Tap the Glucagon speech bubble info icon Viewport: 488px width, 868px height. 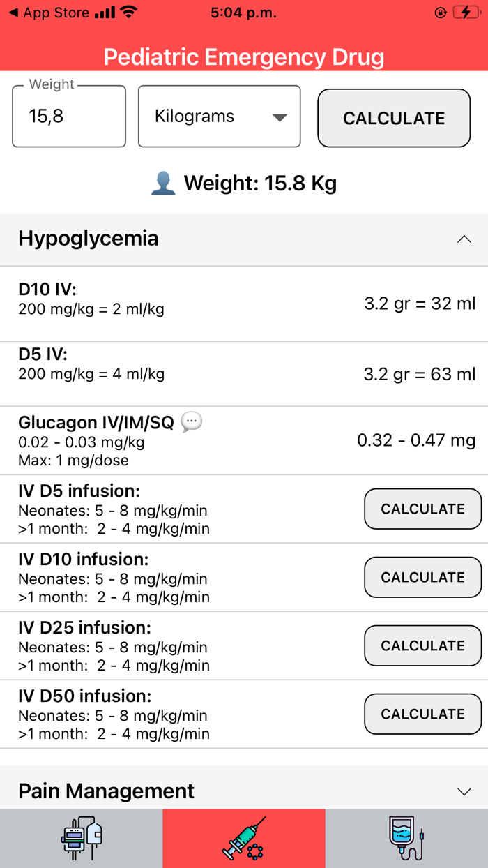pyautogui.click(x=191, y=421)
